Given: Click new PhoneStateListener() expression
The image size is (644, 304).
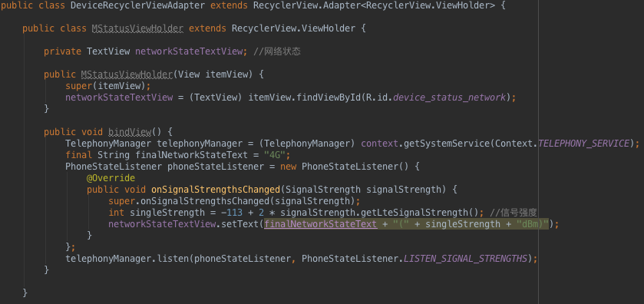Looking at the screenshot, I should [345, 167].
